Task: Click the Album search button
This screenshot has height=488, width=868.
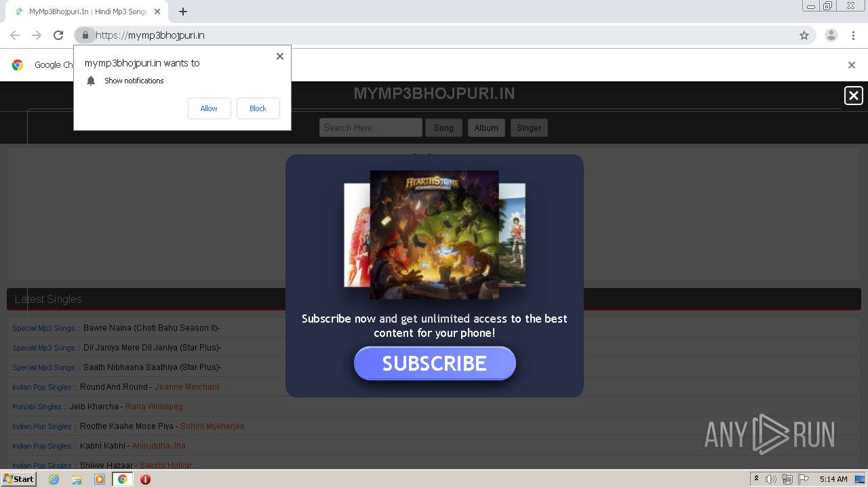Action: (x=486, y=127)
